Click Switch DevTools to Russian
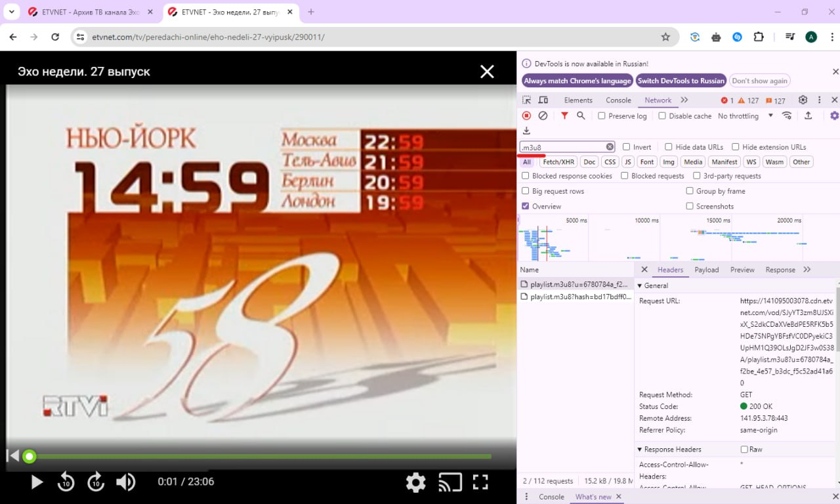Viewport: 840px width, 504px height. [x=681, y=81]
